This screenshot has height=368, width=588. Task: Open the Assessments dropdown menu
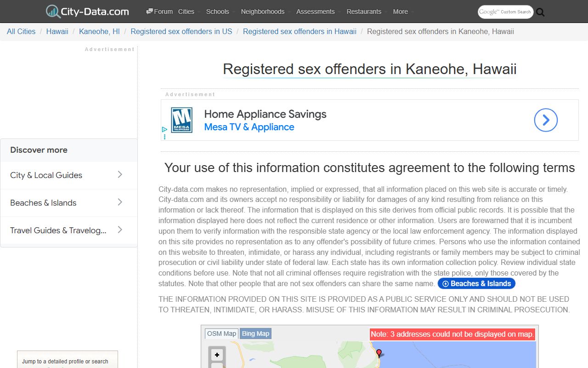[316, 11]
